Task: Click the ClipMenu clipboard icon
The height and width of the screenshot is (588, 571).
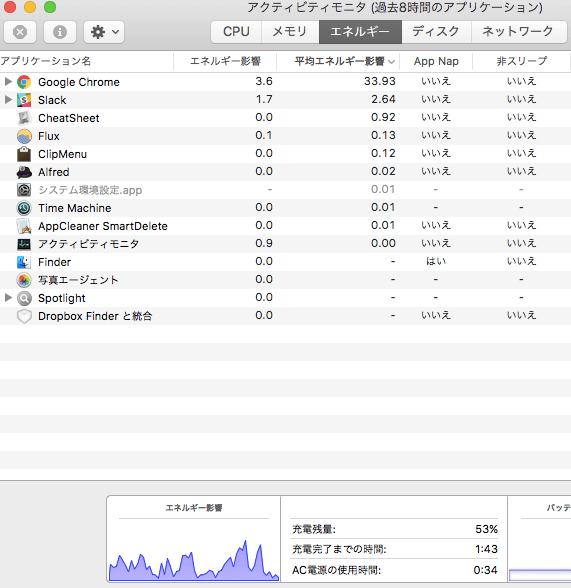Action: (24, 154)
